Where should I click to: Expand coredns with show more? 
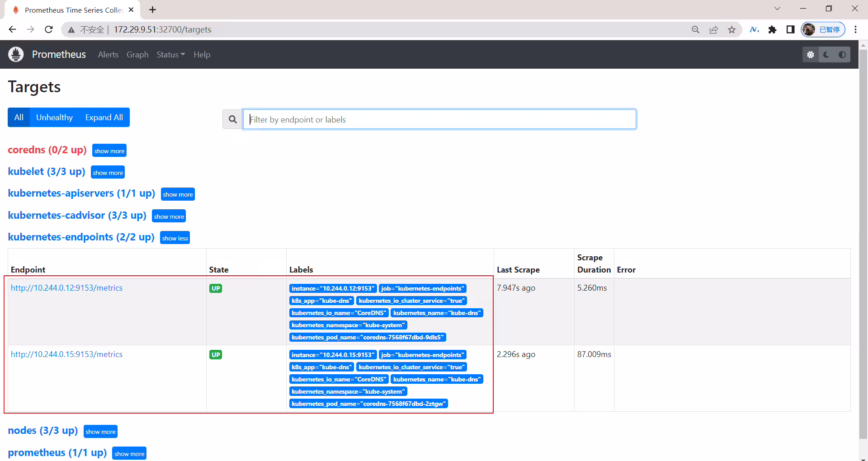[x=109, y=151]
